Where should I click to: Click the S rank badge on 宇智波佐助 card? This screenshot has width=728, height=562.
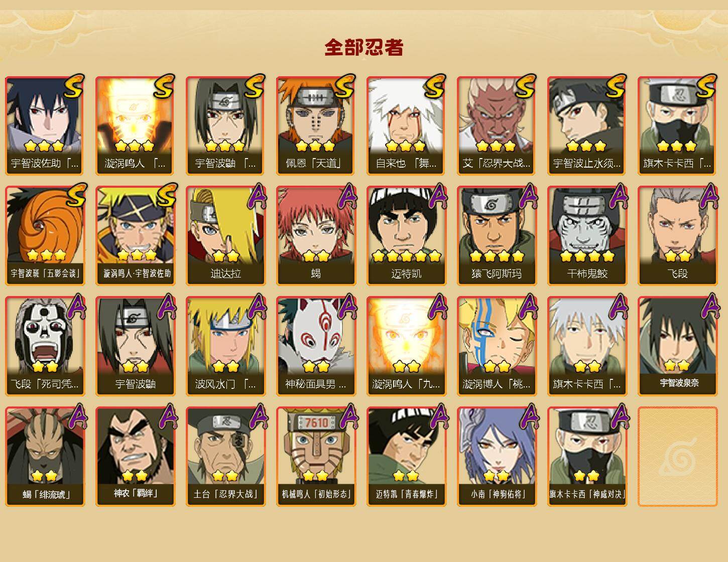pos(74,86)
